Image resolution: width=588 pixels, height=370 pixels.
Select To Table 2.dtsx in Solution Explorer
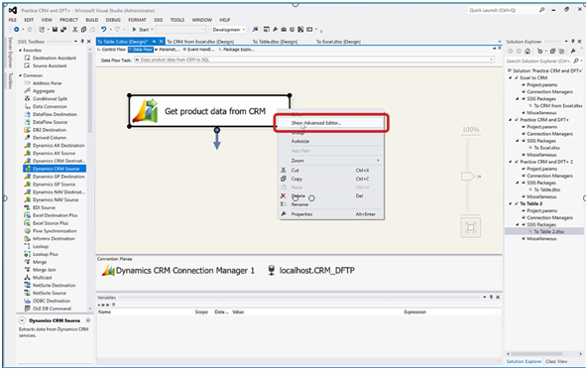point(549,231)
